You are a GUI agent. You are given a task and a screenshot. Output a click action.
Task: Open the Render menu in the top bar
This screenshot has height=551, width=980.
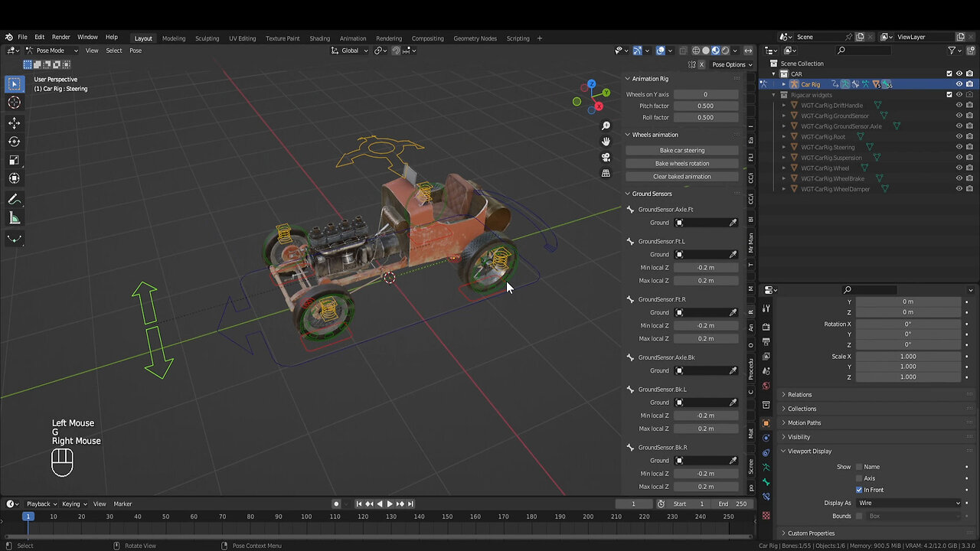pos(60,36)
